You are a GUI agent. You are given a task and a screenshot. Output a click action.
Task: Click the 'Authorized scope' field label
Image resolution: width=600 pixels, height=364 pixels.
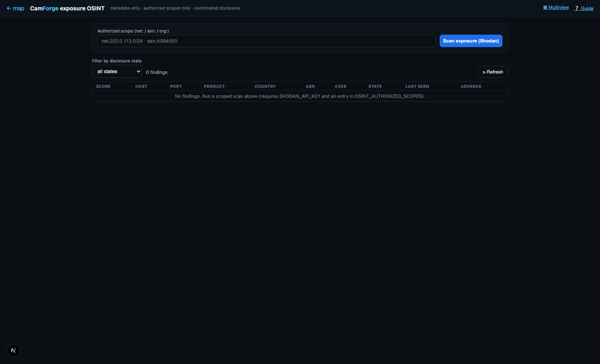coord(133,31)
